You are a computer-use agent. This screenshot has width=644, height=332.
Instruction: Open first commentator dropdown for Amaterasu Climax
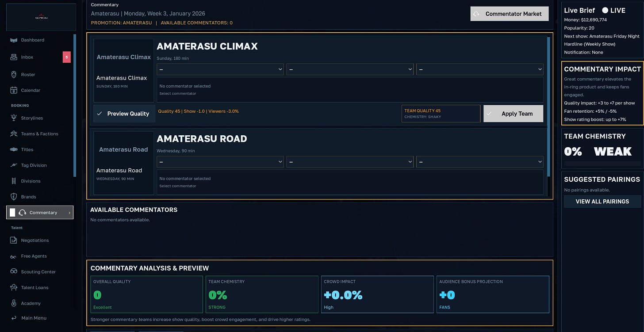click(x=220, y=69)
